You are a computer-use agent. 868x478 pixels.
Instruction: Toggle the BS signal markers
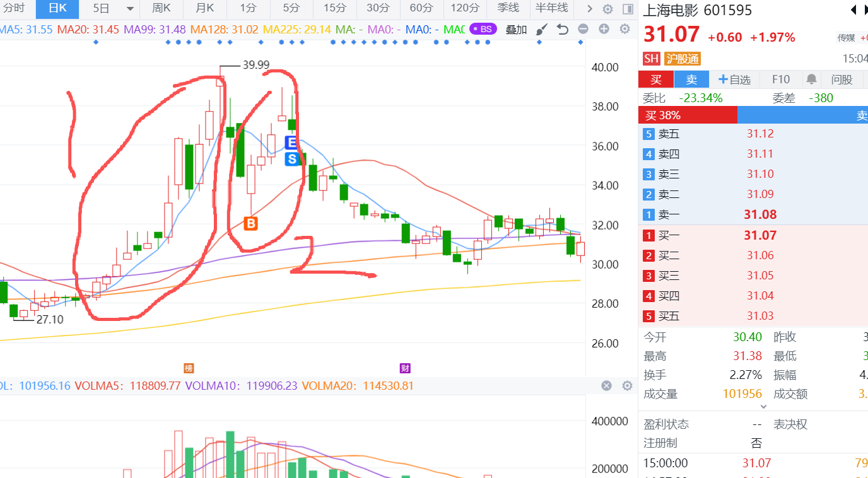(483, 30)
